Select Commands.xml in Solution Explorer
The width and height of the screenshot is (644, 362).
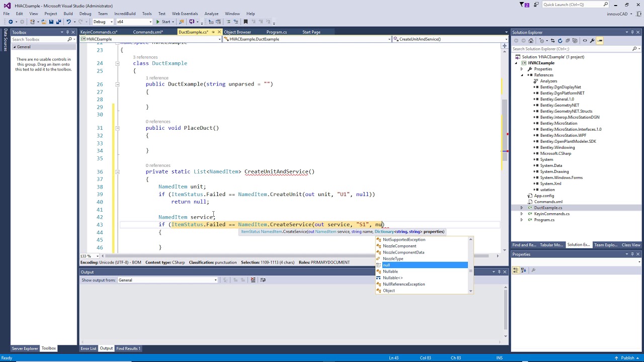(548, 202)
